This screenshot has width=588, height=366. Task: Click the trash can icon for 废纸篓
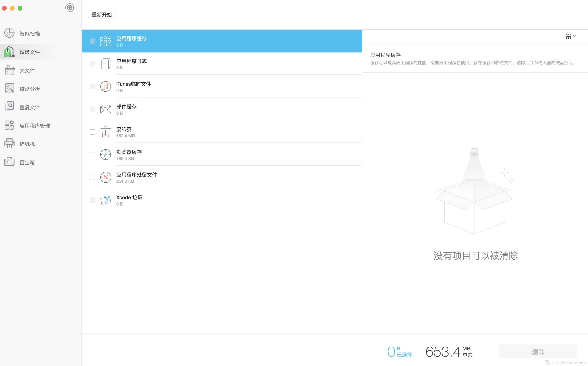coord(106,132)
